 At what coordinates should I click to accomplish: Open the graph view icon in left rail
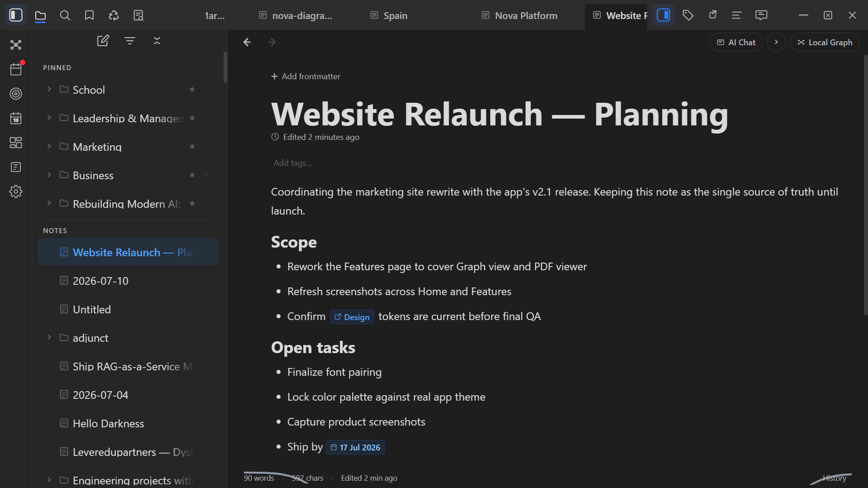(x=16, y=45)
